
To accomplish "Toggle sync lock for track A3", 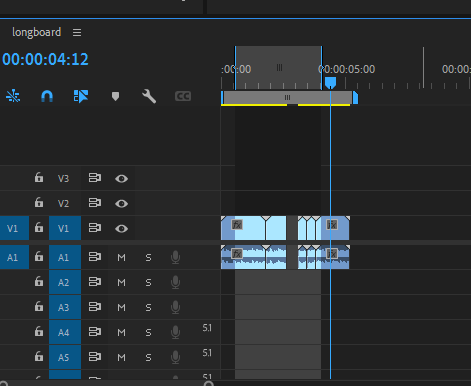I will (x=95, y=307).
